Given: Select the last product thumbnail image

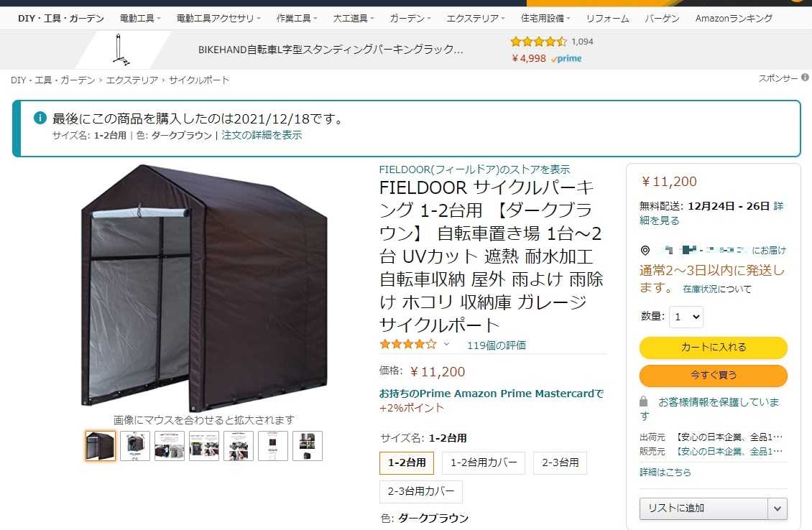Looking at the screenshot, I should point(308,446).
